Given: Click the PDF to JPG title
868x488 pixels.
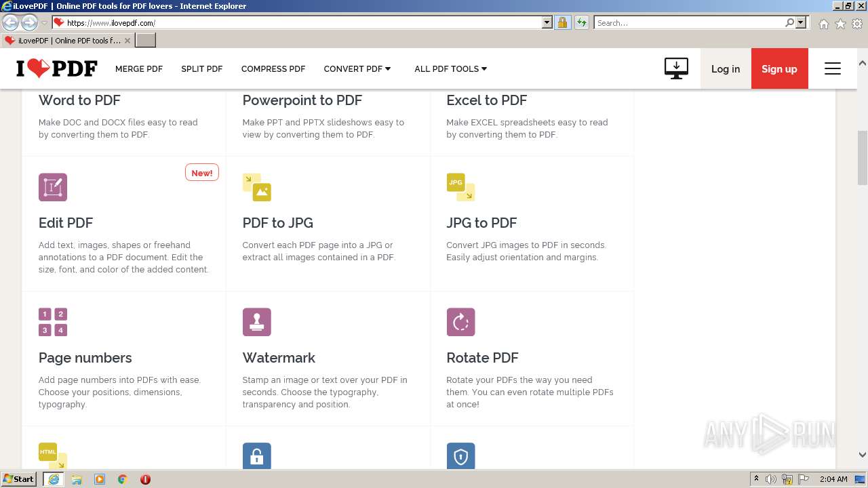Looking at the screenshot, I should pos(278,223).
